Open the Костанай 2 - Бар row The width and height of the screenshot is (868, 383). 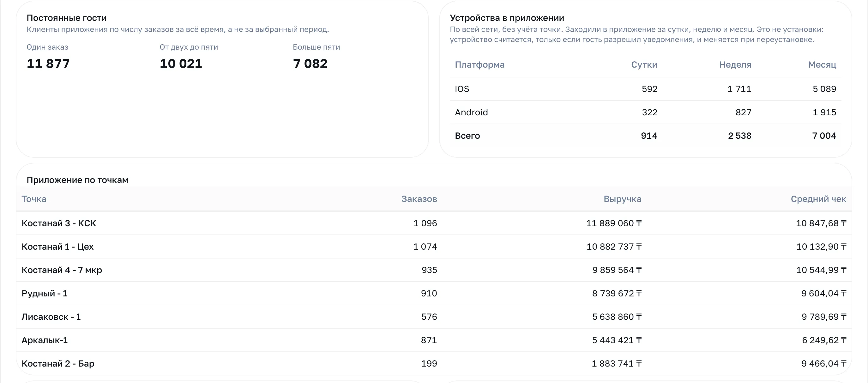point(434,363)
